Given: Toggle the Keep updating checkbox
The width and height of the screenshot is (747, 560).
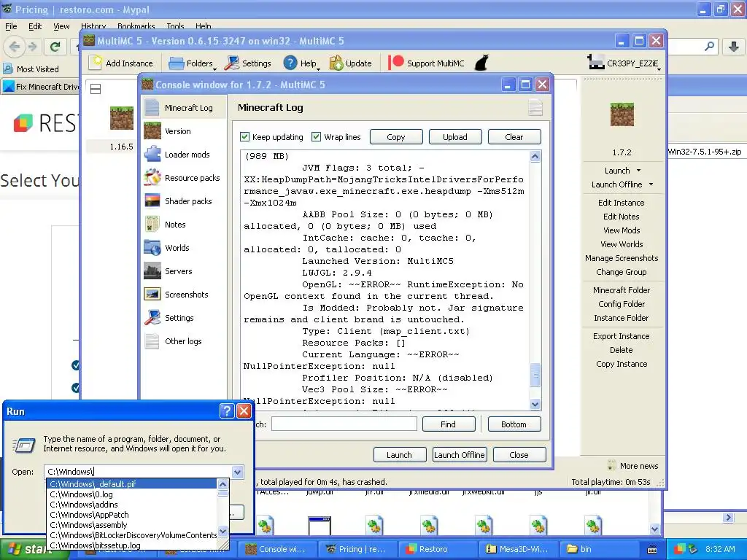Looking at the screenshot, I should pos(245,136).
